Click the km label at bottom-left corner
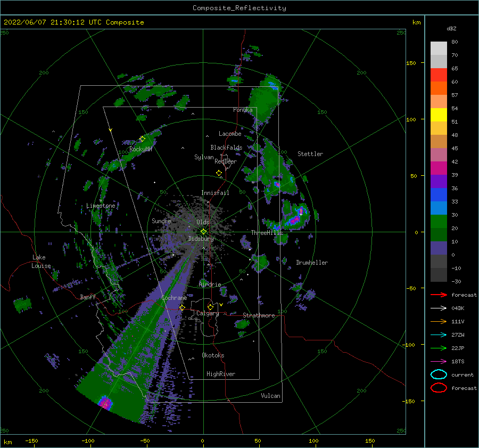 (7, 442)
